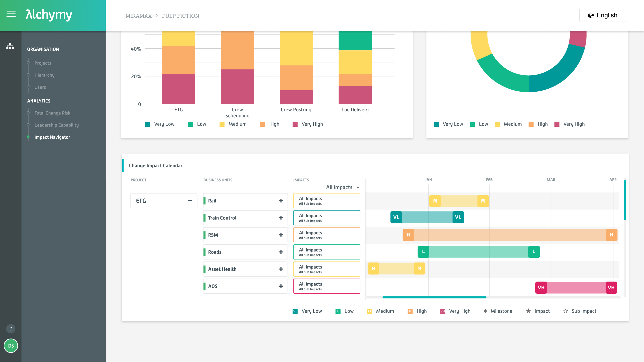Navigate to Impact Navigator in the sidebar
Viewport: 644px width, 362px height.
pos(52,137)
